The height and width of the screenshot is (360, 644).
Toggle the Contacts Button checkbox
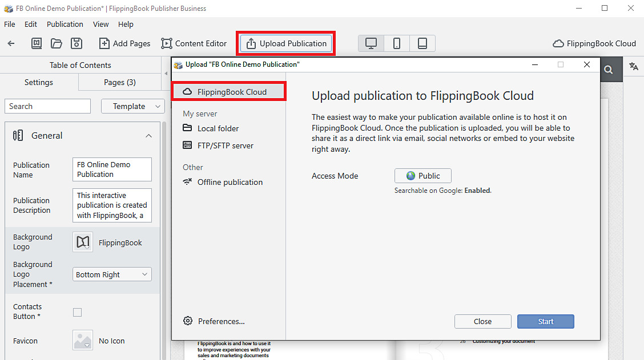tap(77, 313)
